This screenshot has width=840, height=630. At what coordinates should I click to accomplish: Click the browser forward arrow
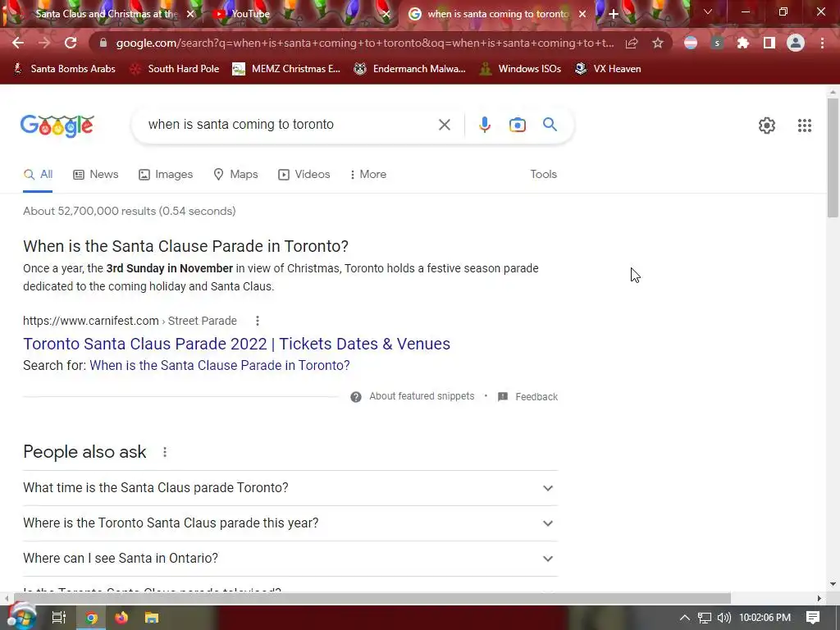pos(44,43)
